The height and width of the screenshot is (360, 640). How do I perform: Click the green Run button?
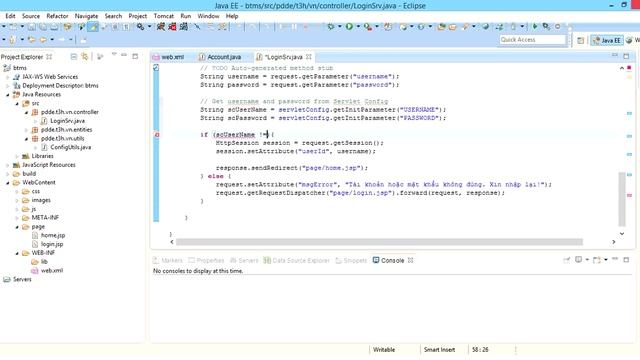(x=349, y=27)
